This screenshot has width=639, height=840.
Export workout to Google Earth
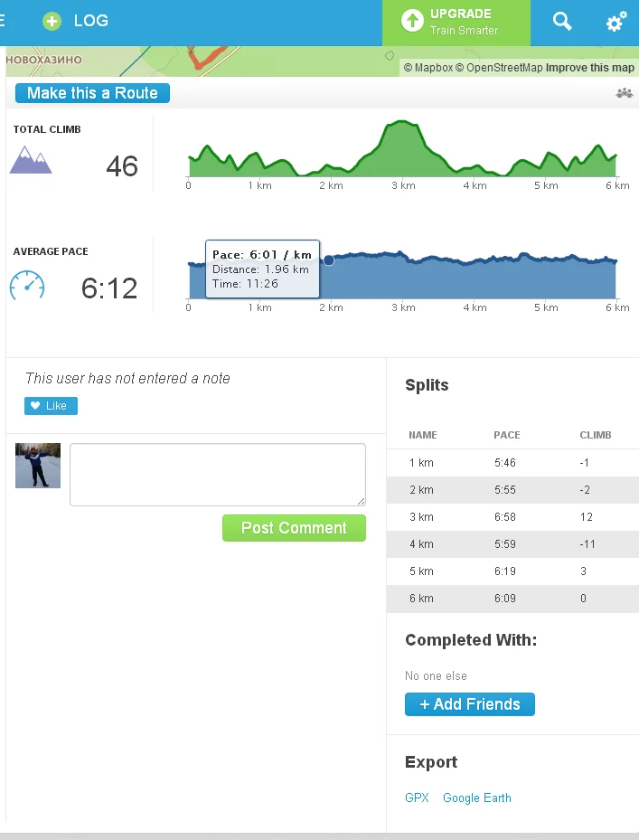[x=476, y=798]
